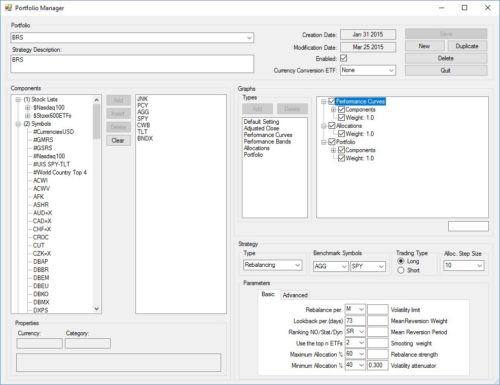Select #World Country Top 4 tree item
500x385 pixels.
60,172
